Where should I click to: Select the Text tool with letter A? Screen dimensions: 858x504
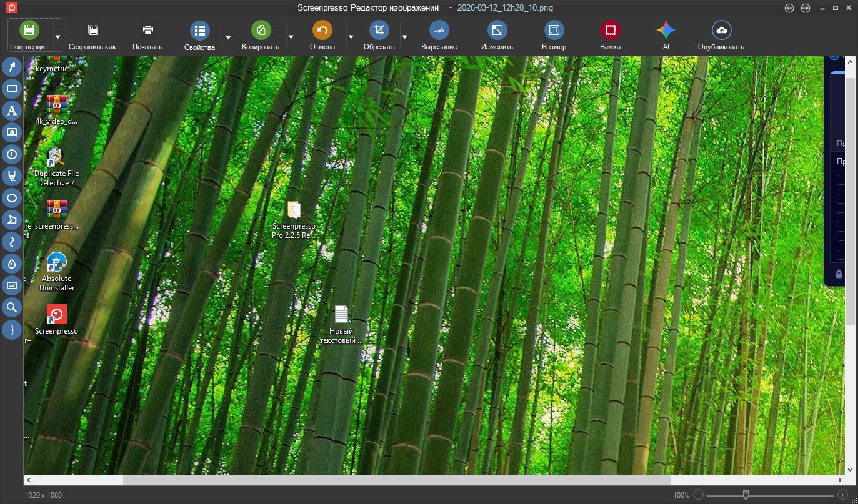[12, 111]
